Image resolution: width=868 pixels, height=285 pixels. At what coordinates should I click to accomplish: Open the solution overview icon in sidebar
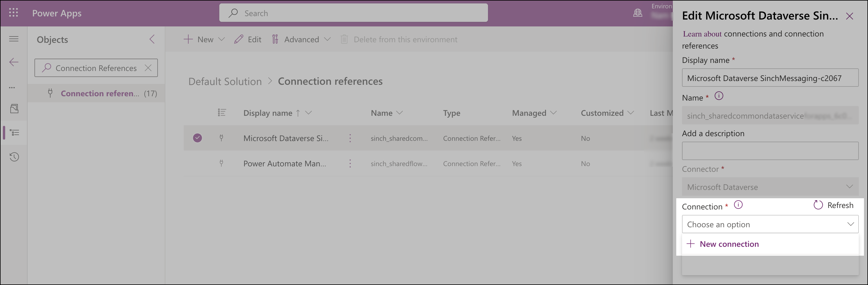14,109
